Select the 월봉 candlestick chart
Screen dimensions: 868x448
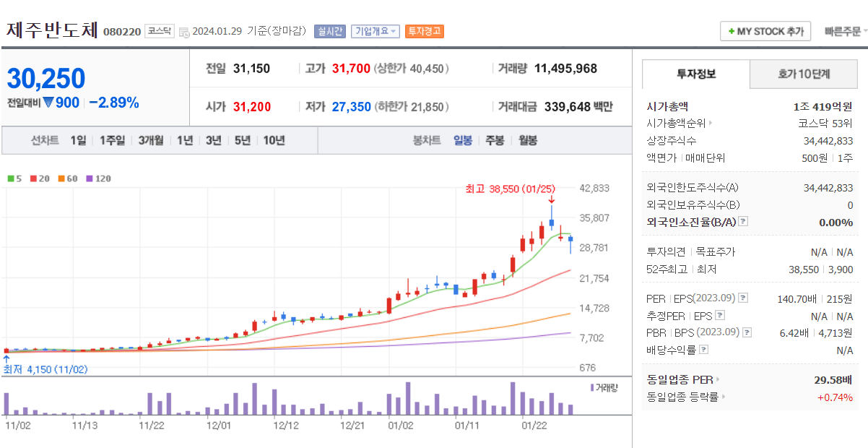528,140
